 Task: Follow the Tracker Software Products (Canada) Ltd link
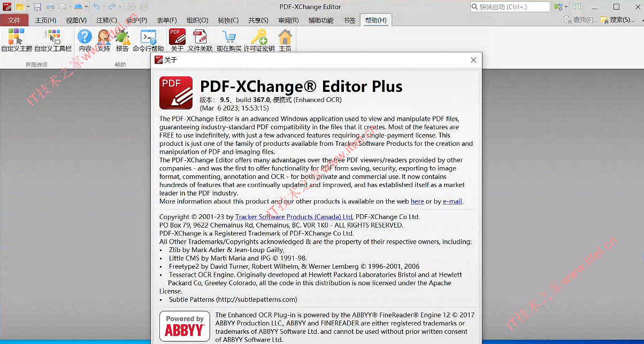click(294, 217)
